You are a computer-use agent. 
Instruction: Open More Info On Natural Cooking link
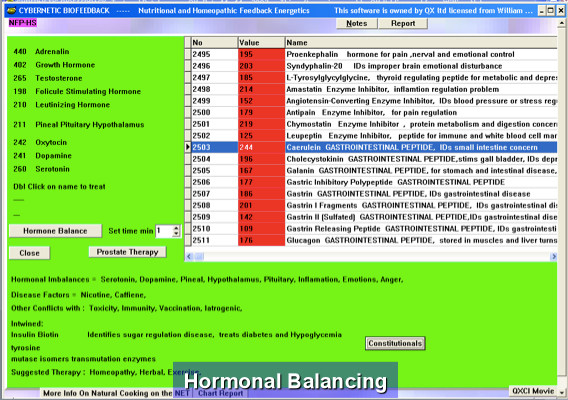coord(116,393)
